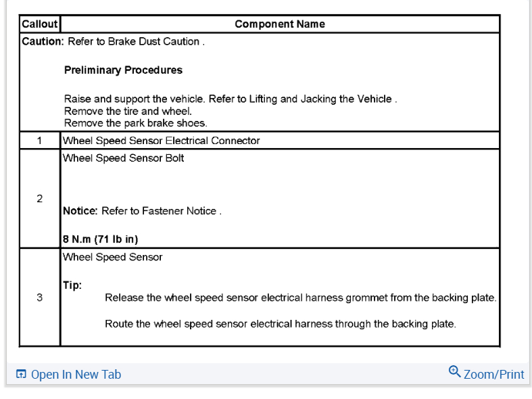Click the Open In New Tab icon

[21, 374]
